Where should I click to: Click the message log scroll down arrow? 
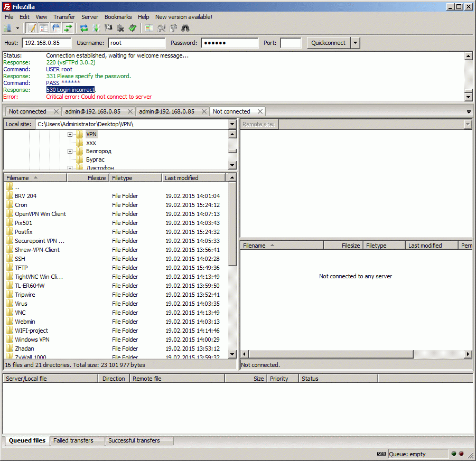(469, 97)
